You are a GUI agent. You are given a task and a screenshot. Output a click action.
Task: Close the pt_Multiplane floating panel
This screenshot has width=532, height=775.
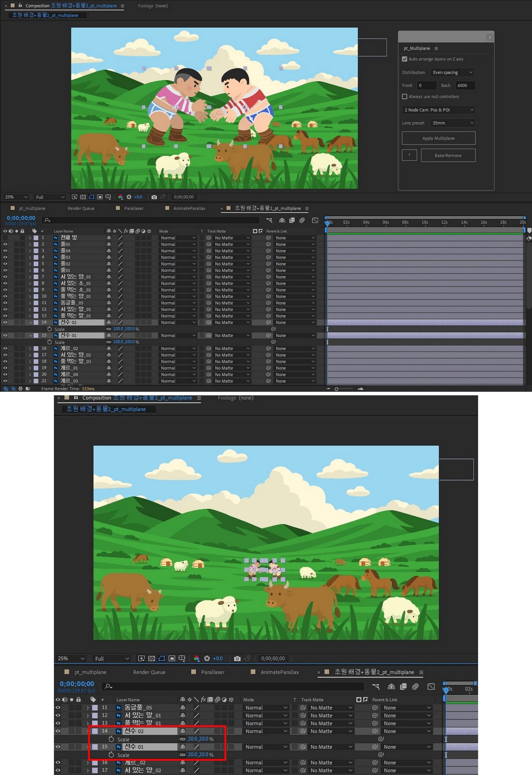click(x=490, y=37)
